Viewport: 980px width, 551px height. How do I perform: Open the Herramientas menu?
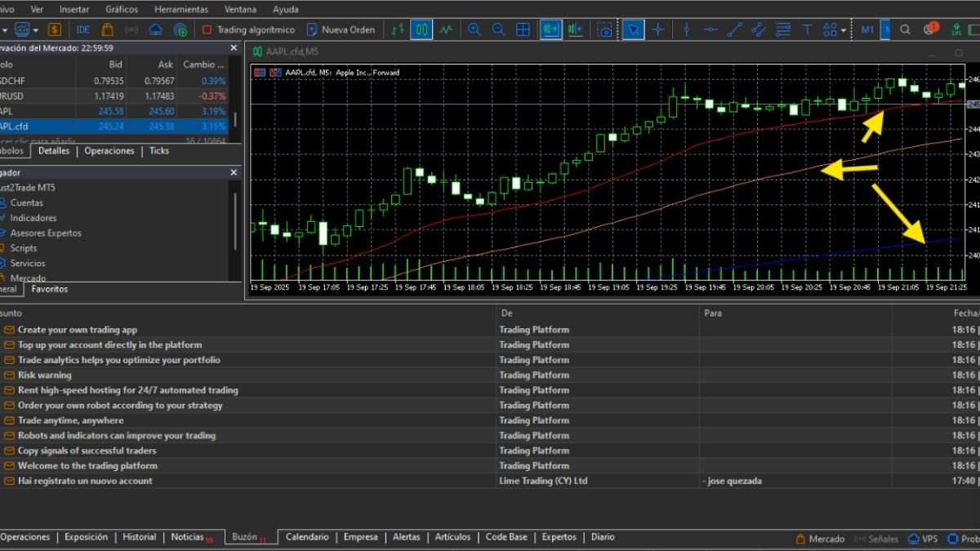[x=180, y=9]
